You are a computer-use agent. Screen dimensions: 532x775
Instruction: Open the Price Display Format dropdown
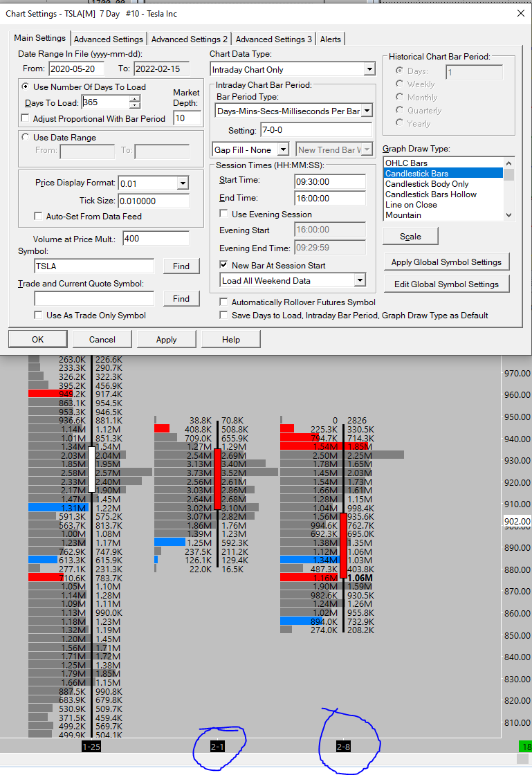pos(183,183)
